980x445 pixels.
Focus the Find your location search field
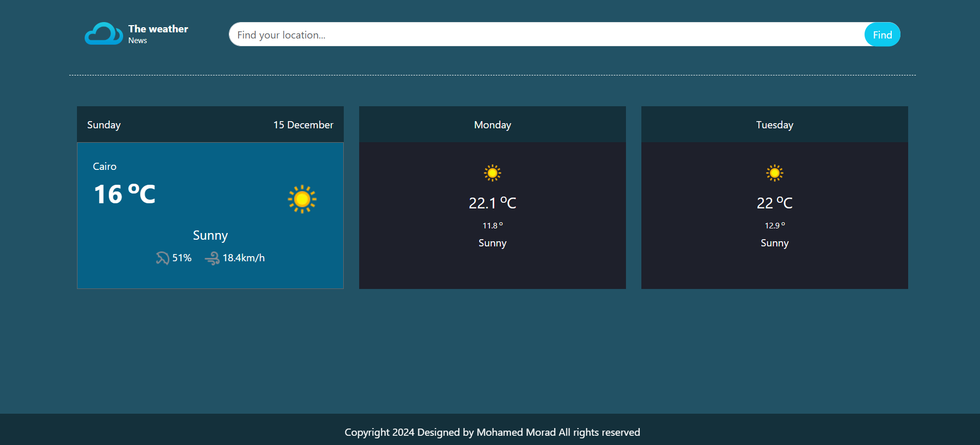tap(547, 34)
